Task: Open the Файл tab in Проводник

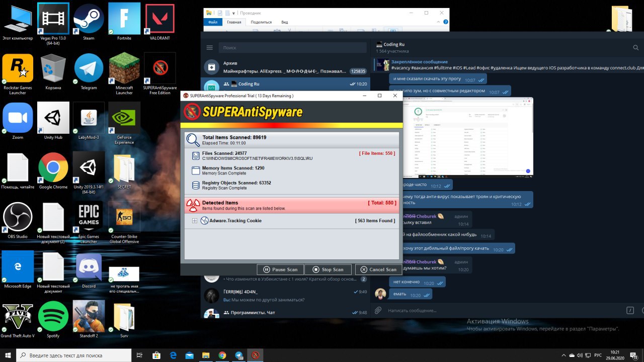Action: point(212,22)
